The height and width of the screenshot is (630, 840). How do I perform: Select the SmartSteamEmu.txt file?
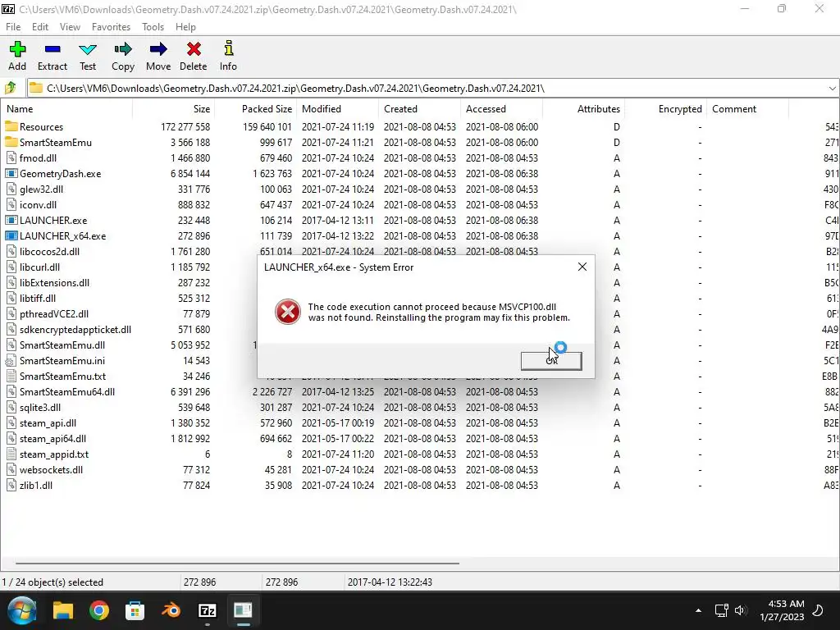(x=62, y=376)
